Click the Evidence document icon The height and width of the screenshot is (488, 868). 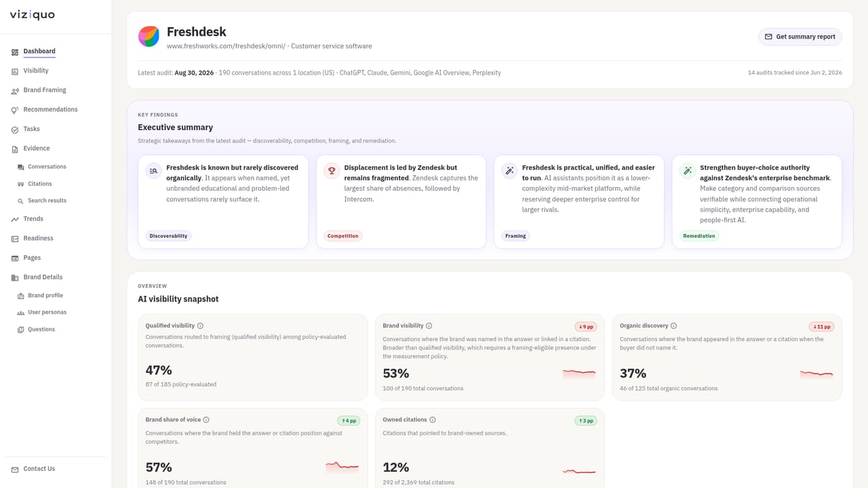click(15, 148)
